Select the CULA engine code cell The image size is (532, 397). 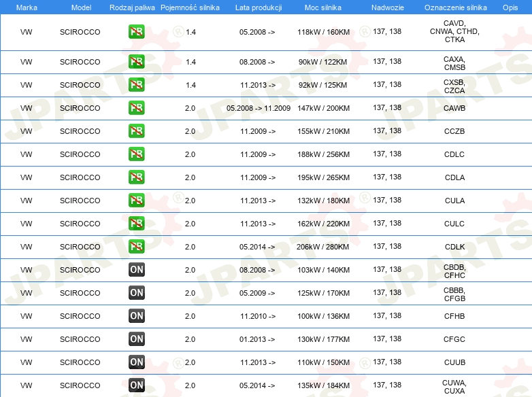click(454, 201)
